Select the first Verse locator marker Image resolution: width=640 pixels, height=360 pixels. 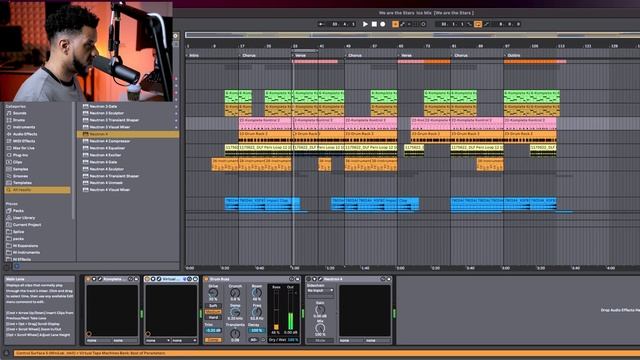pos(299,55)
